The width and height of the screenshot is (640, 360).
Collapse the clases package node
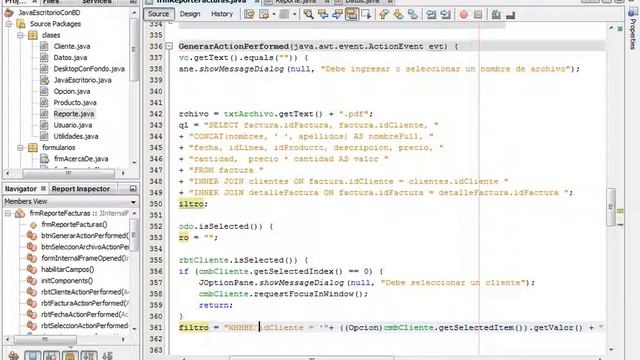[20, 35]
